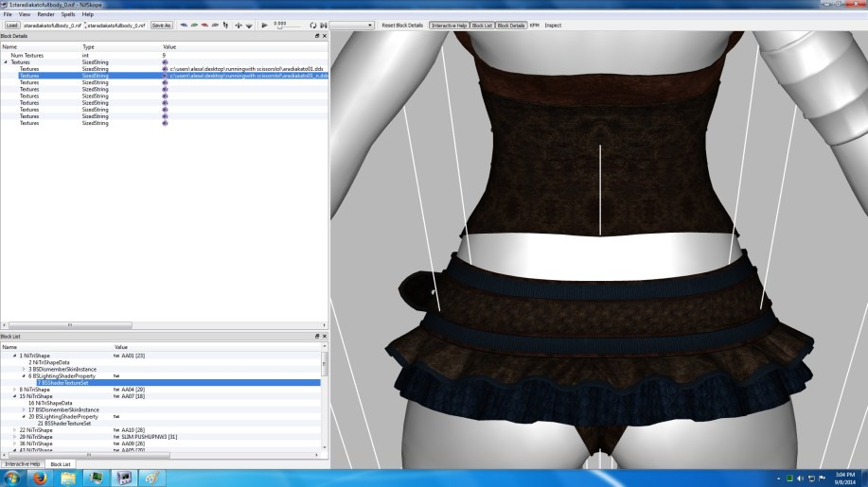Click the Save As button
This screenshot has width=868, height=487.
(161, 25)
